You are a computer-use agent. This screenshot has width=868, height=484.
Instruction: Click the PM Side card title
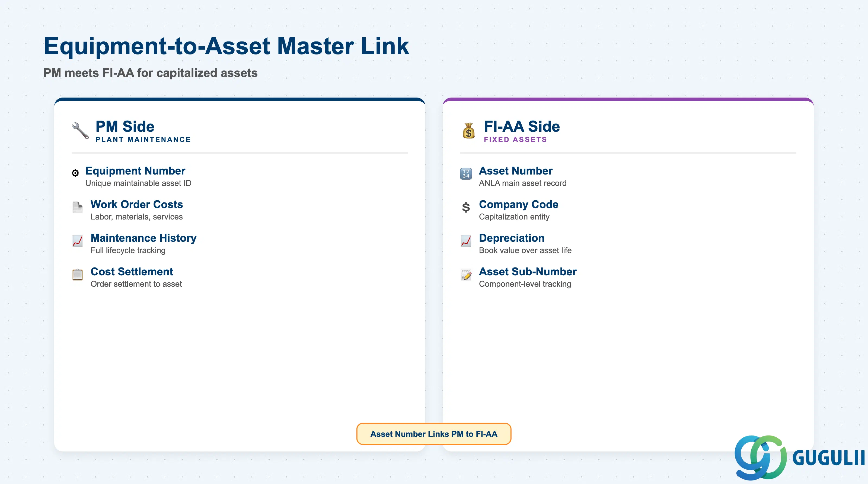point(125,126)
